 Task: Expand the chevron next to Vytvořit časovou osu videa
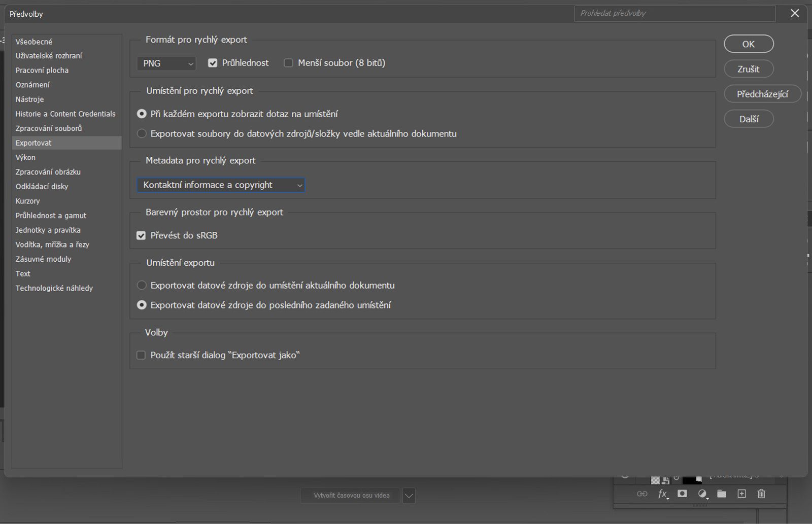coord(409,496)
